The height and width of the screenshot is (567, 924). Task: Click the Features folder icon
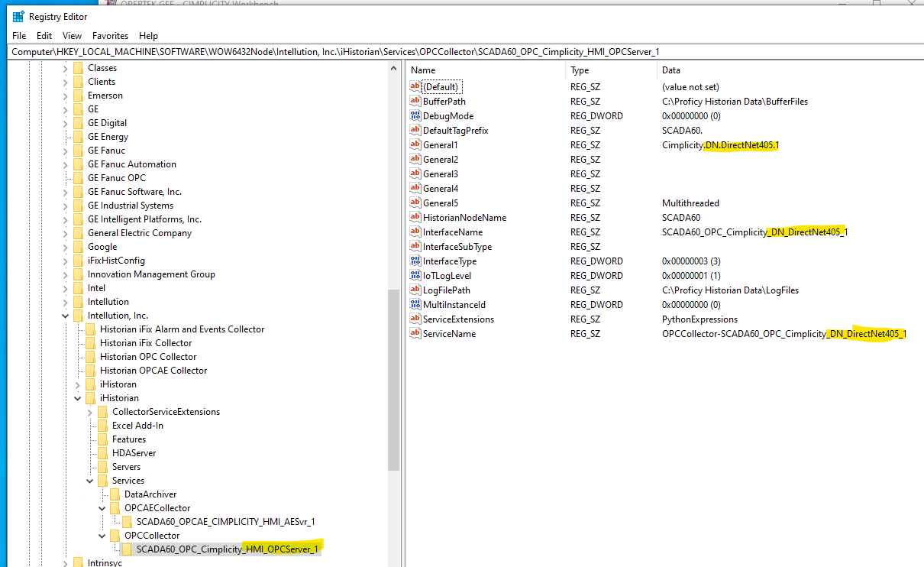tap(102, 439)
